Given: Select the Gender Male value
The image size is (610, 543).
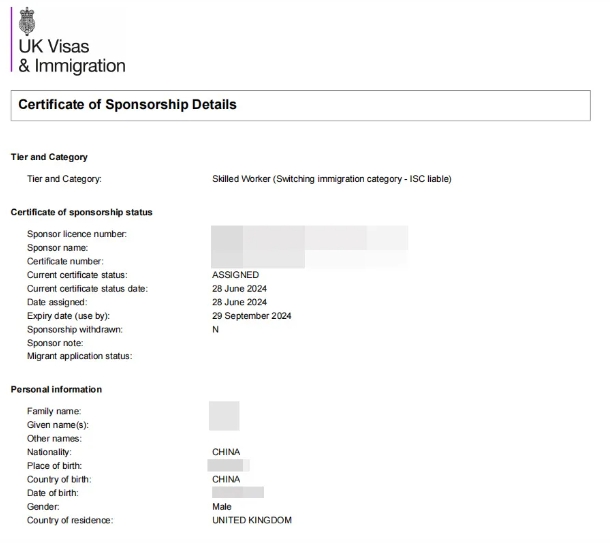Looking at the screenshot, I should (x=222, y=506).
